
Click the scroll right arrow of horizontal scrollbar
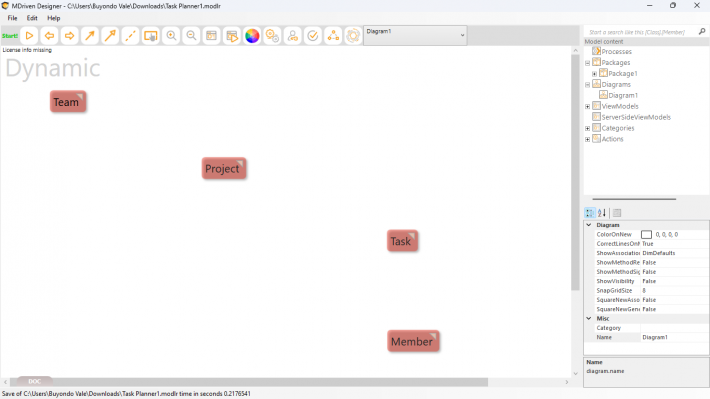tap(566, 382)
